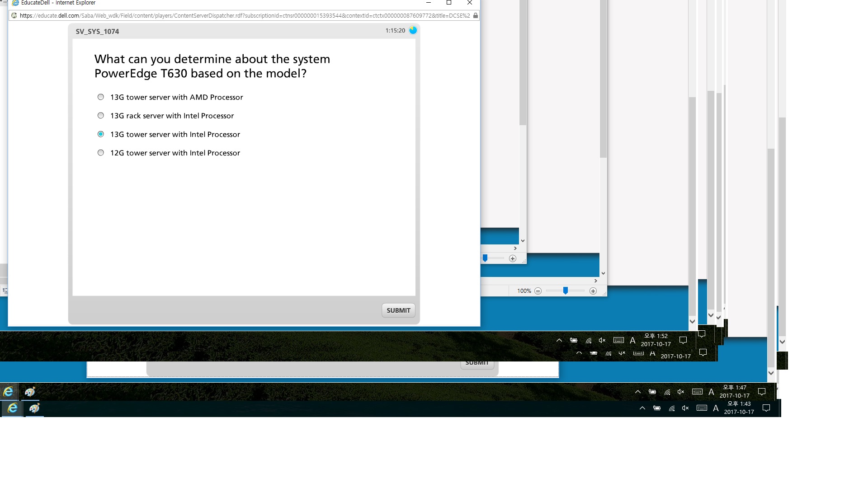
Task: Open the Paint app from taskbar
Action: click(x=34, y=408)
